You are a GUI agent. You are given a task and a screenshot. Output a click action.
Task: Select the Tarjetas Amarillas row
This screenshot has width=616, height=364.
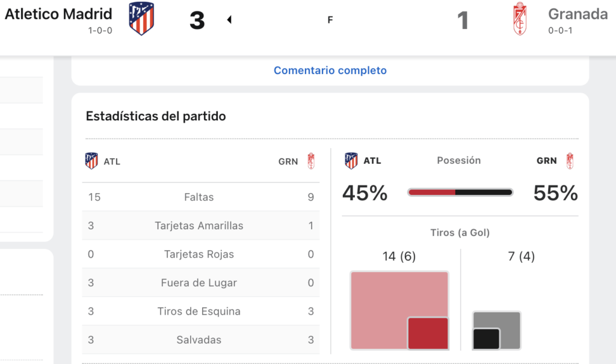(201, 226)
